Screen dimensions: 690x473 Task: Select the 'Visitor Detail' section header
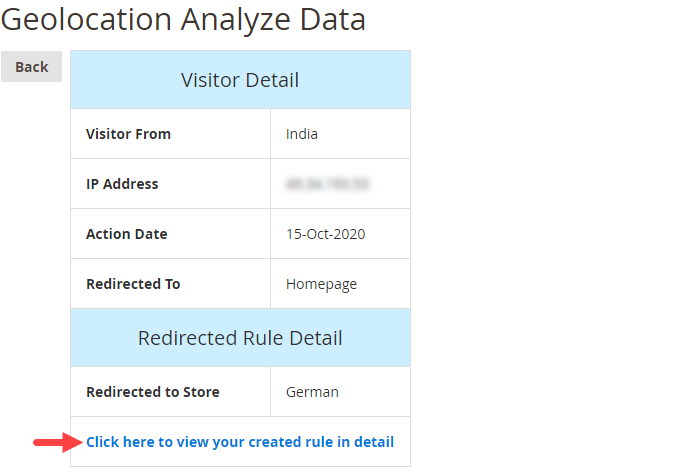click(240, 80)
